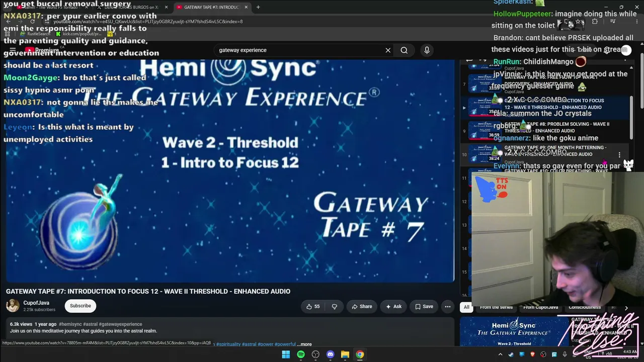This screenshot has width=644, height=362.
Task: Select the From CupofJava chip
Action: point(540,307)
